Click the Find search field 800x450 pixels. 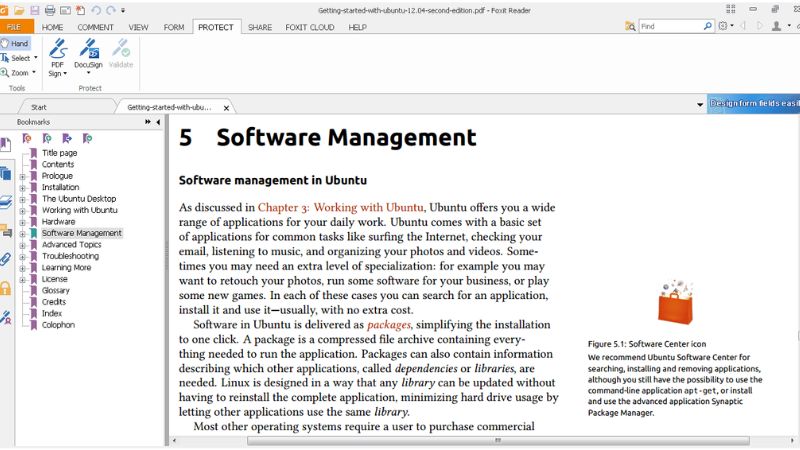[x=673, y=26]
